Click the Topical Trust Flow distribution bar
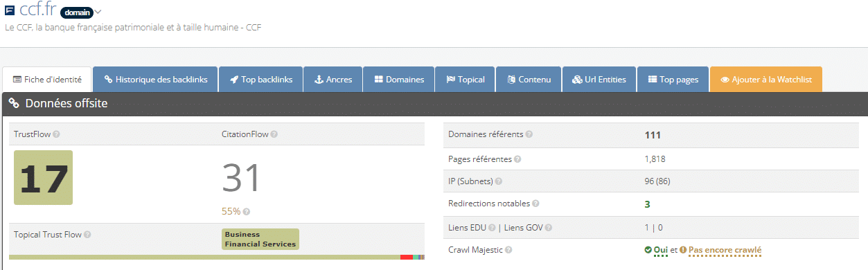 tap(217, 257)
